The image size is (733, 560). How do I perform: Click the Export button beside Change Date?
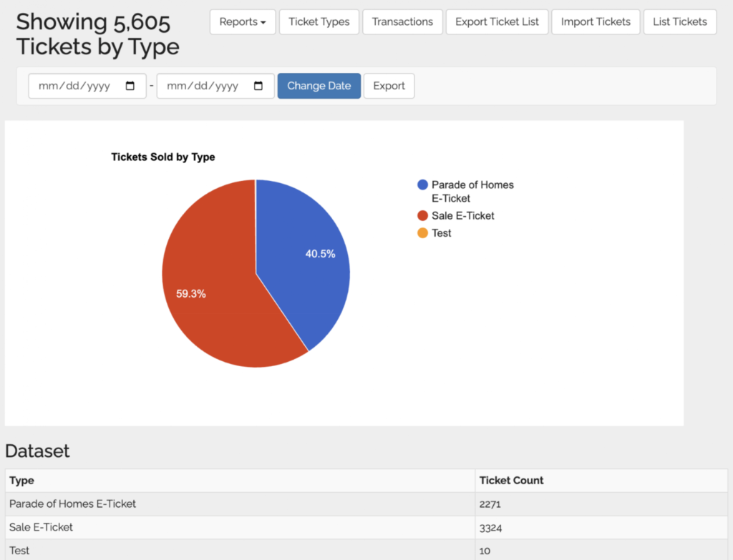click(x=389, y=86)
